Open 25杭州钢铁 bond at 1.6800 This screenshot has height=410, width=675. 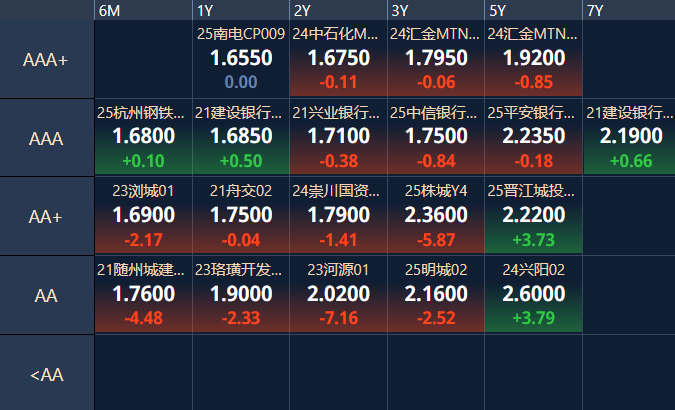point(143,137)
